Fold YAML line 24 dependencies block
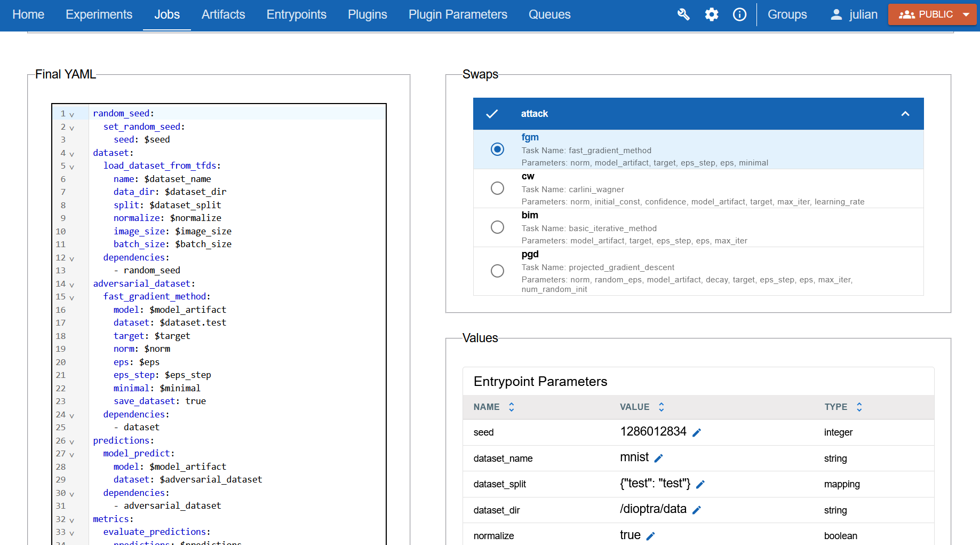The width and height of the screenshot is (980, 545). pos(71,415)
